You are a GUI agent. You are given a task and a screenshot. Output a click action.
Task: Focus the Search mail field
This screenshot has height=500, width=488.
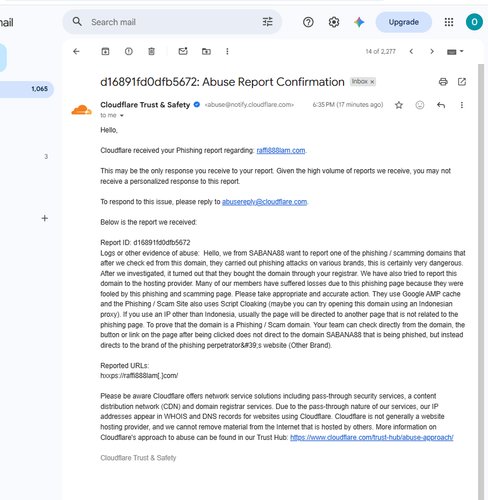point(173,22)
